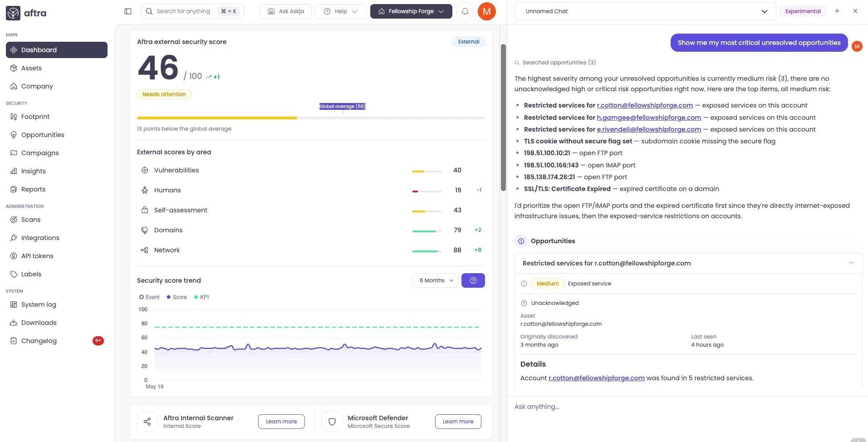This screenshot has width=868, height=442.
Task: Toggle the sidebar collapse icon
Action: 128,11
